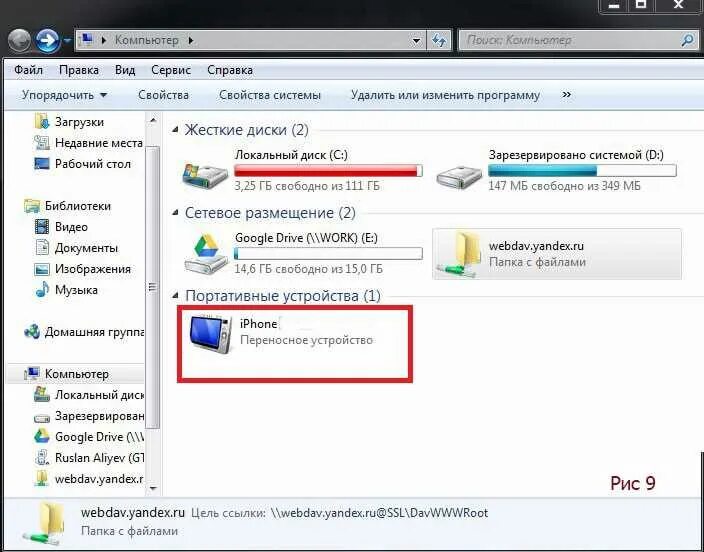Select webdav.yandex.ru in sidebar tree

[x=99, y=479]
